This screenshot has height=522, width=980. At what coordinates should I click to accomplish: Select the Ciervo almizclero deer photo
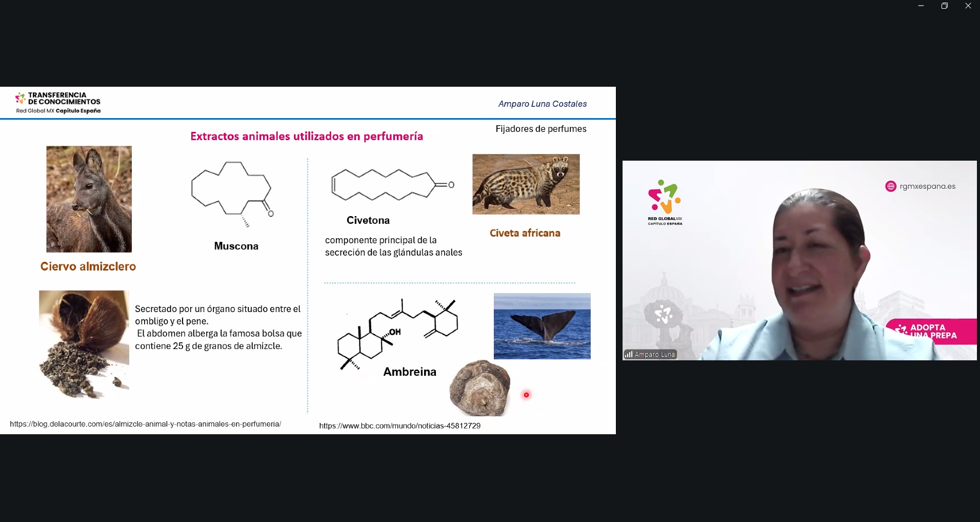click(x=89, y=199)
